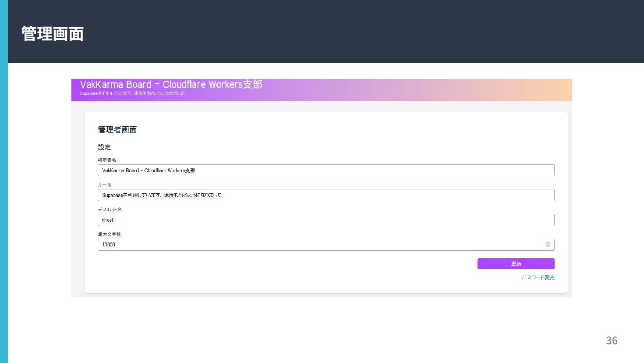Screen dimensions: 644x363
Task: Click the デフォルト名 label text
Action: tap(110, 210)
